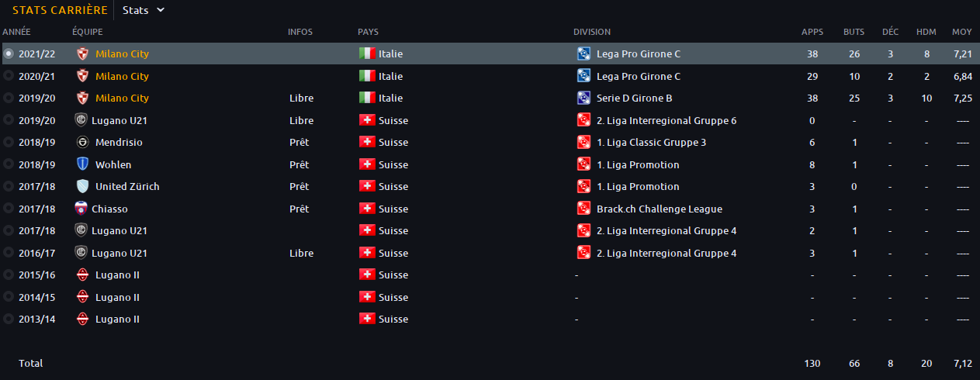Image resolution: width=980 pixels, height=380 pixels.
Task: Select the 2018/19 Wohlen row radio button
Action: tap(9, 164)
